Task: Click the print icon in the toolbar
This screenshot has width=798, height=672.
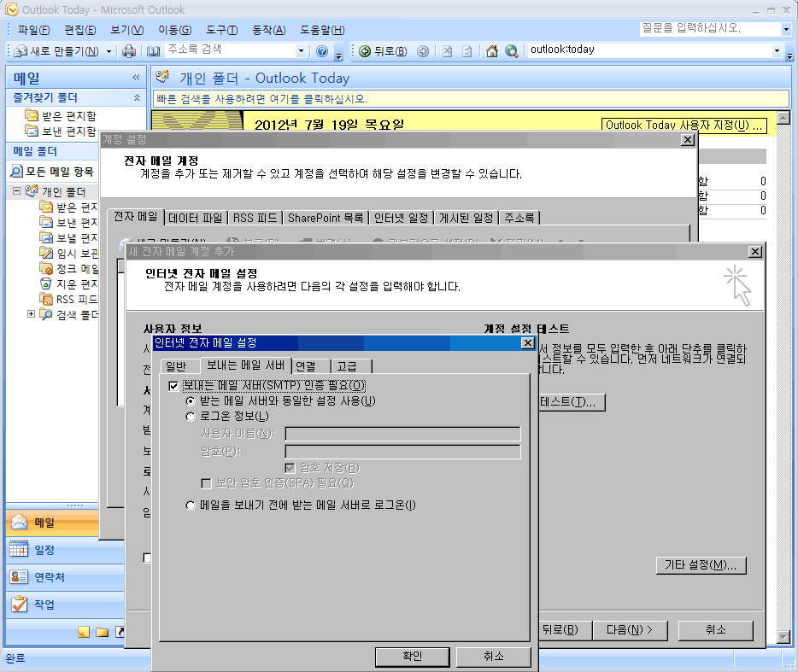Action: [129, 51]
